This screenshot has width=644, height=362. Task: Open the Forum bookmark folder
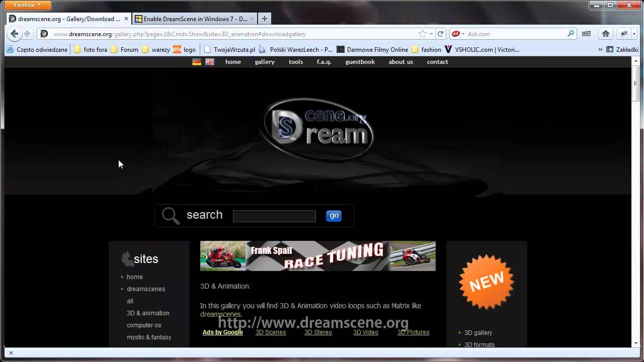pos(124,49)
